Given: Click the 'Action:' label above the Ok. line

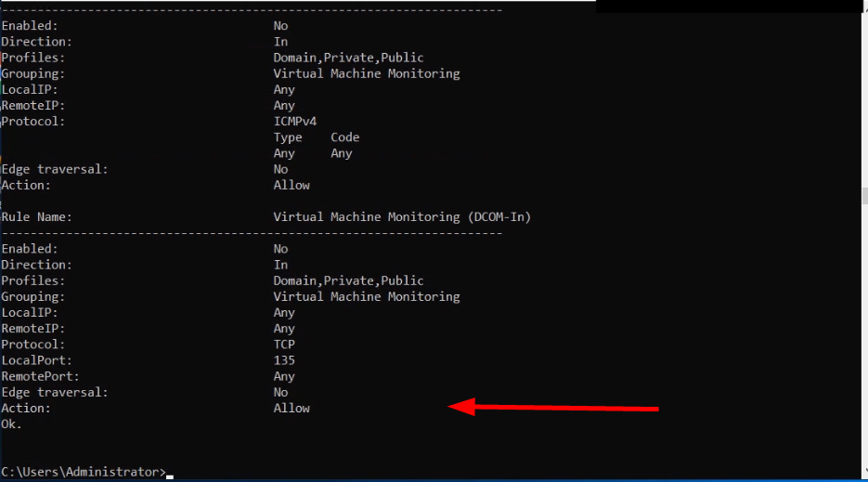Looking at the screenshot, I should coord(25,409).
